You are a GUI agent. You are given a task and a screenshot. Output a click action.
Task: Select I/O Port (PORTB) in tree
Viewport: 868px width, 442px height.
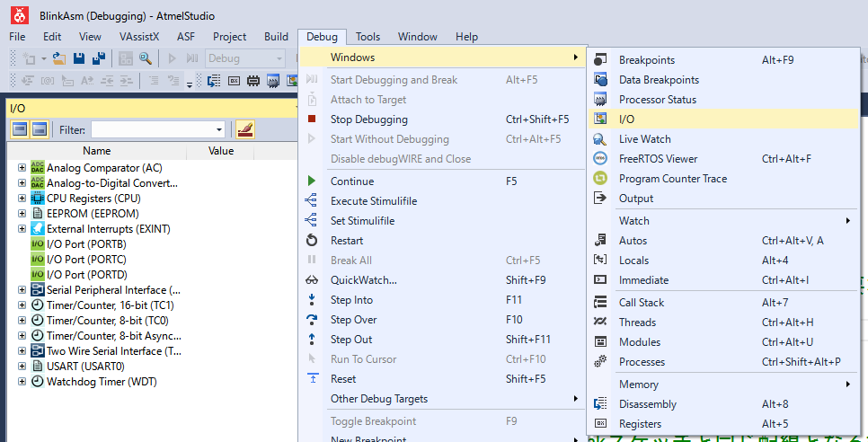(x=87, y=244)
